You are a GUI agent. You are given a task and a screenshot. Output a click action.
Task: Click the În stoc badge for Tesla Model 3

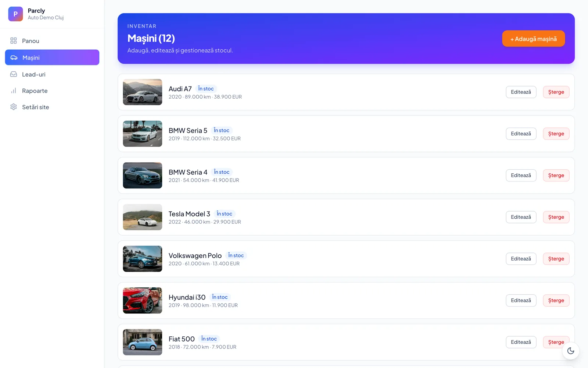(225, 214)
